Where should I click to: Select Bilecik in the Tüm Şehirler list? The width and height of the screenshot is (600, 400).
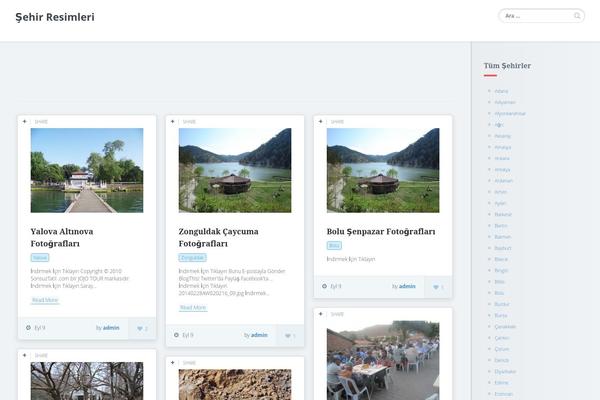tap(501, 259)
